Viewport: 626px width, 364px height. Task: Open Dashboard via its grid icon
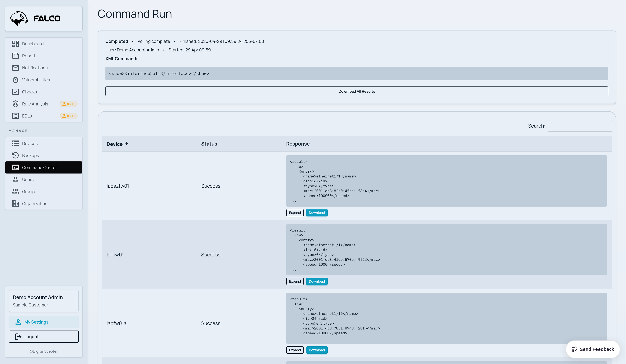15,44
